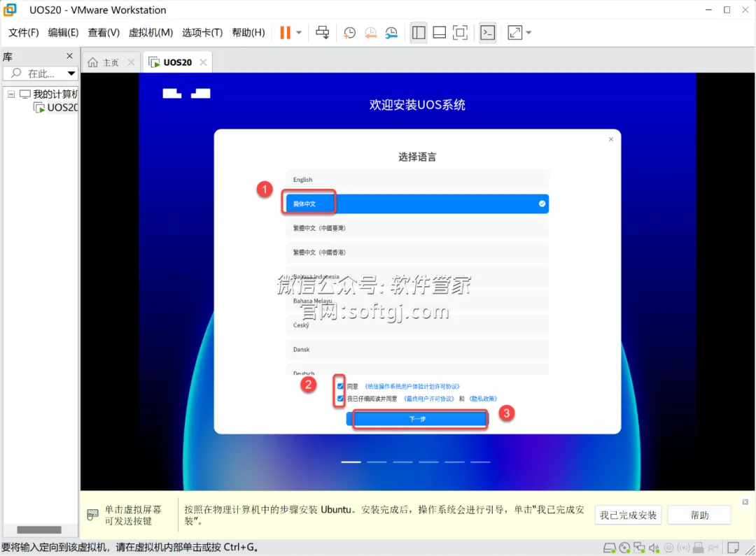Click the wireless signal device status icon

tap(683, 548)
